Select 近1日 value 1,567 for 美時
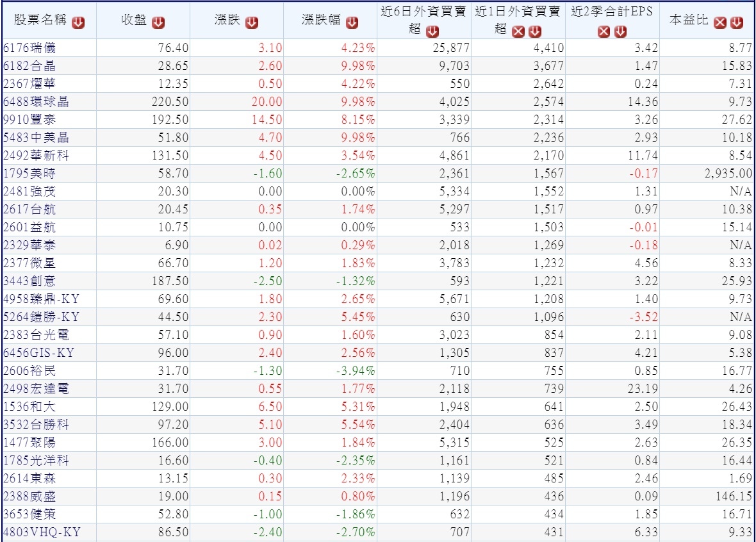756x542 pixels. (x=548, y=173)
